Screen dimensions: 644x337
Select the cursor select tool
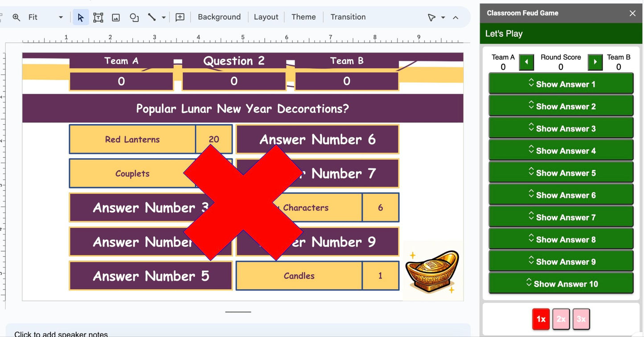pos(81,17)
